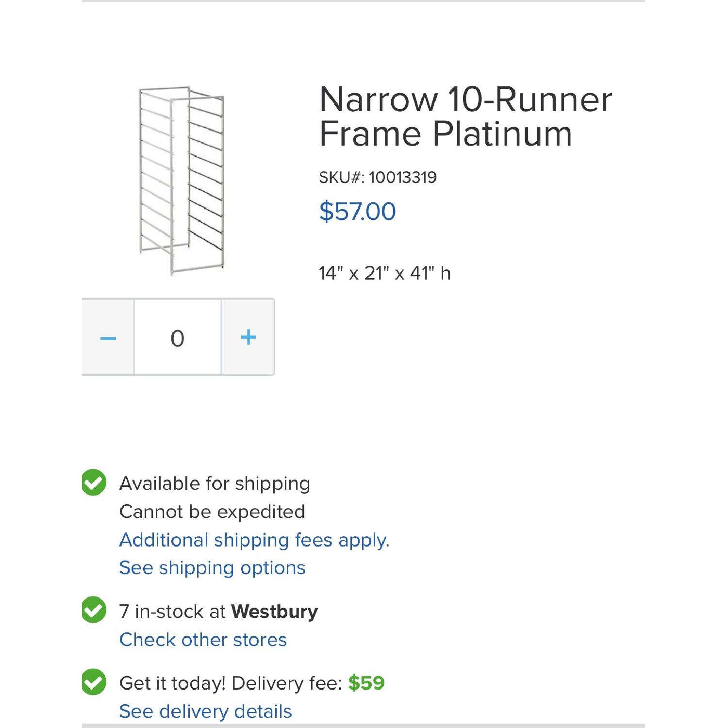Select the Westbury store name
Screen dimensions: 728x728
click(274, 612)
